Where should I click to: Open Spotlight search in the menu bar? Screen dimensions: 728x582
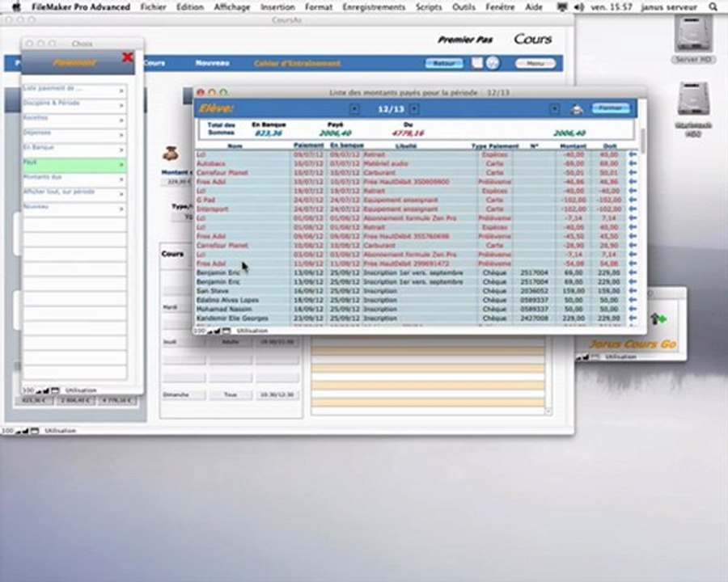point(713,7)
